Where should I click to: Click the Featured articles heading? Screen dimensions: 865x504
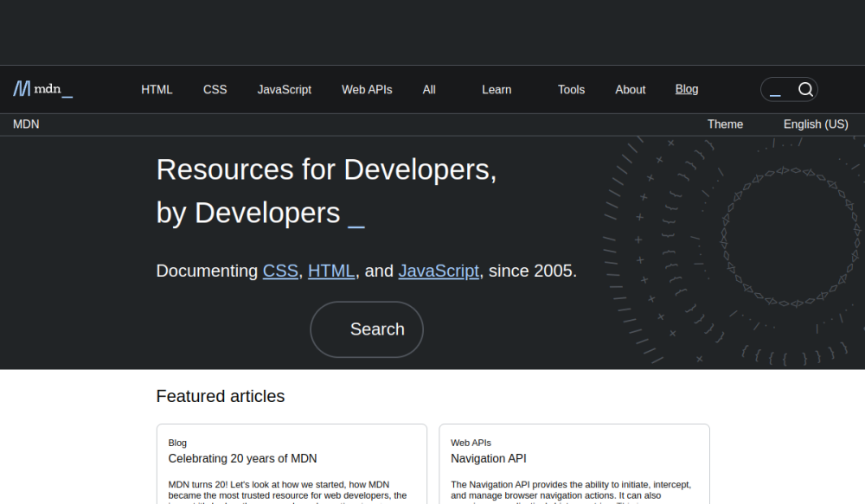coord(220,396)
